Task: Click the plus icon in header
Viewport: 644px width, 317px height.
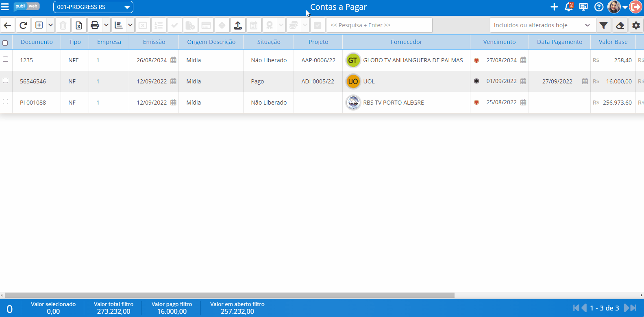Action: point(554,7)
